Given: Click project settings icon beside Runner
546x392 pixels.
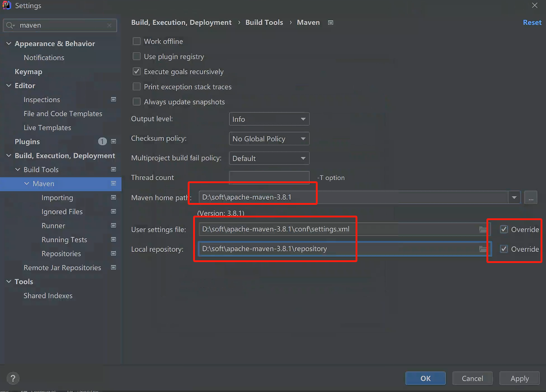Looking at the screenshot, I should pos(113,226).
